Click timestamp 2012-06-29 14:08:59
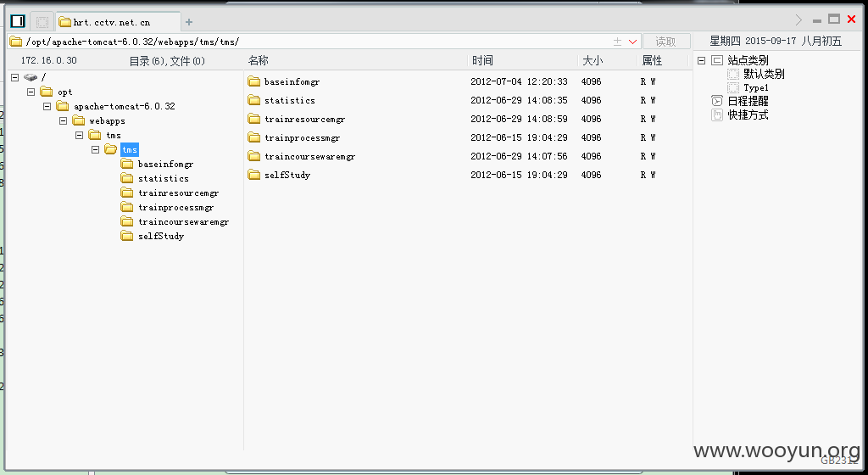Screen dimensions: 868x475 click(519, 119)
